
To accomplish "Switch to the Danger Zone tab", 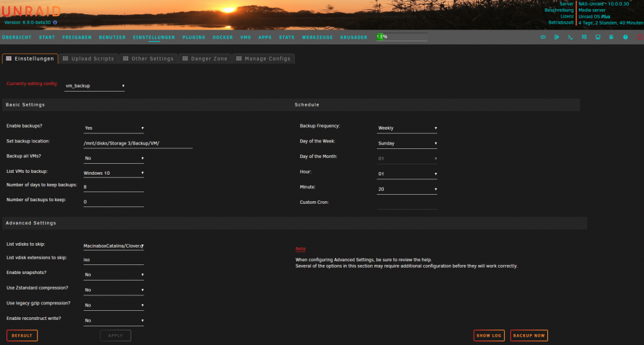I will pos(205,59).
